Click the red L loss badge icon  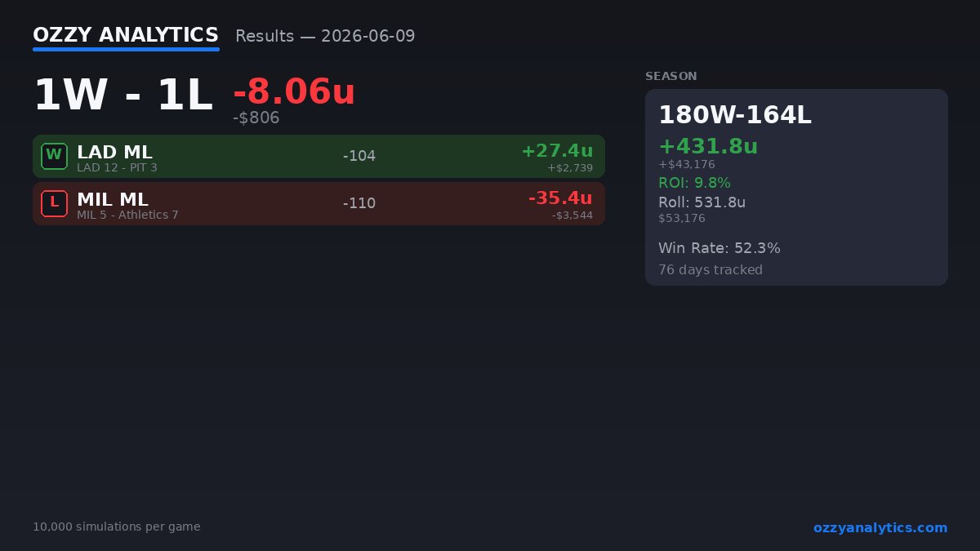(54, 203)
